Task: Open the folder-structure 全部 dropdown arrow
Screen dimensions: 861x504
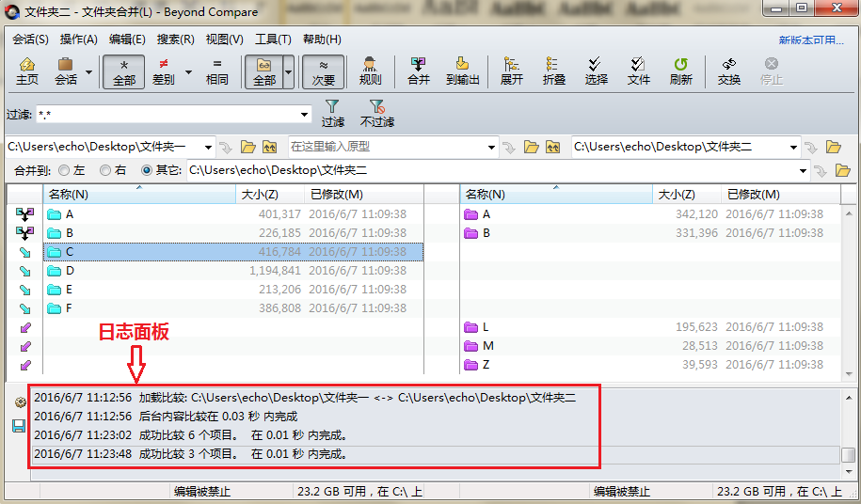Action: click(288, 71)
